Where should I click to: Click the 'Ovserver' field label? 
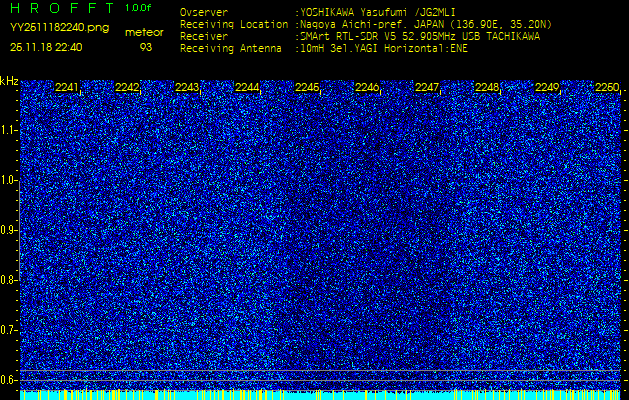click(204, 12)
